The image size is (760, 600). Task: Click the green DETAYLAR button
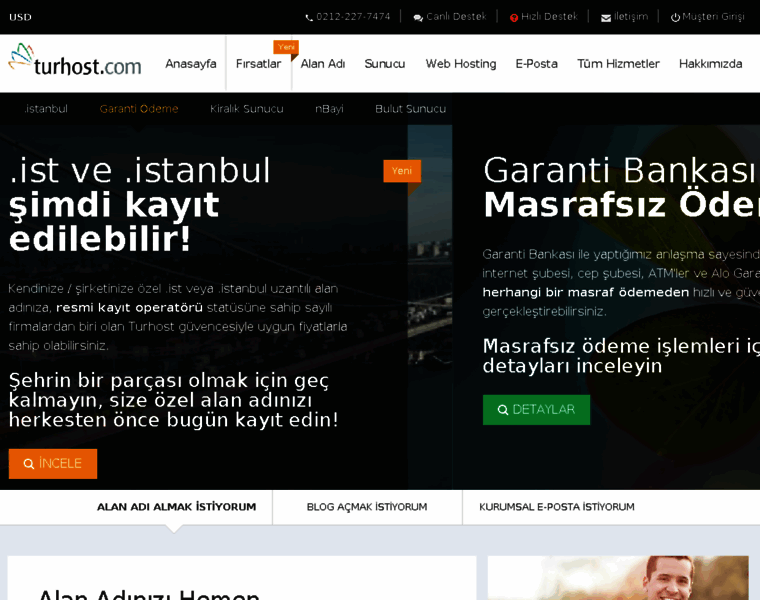pyautogui.click(x=537, y=410)
